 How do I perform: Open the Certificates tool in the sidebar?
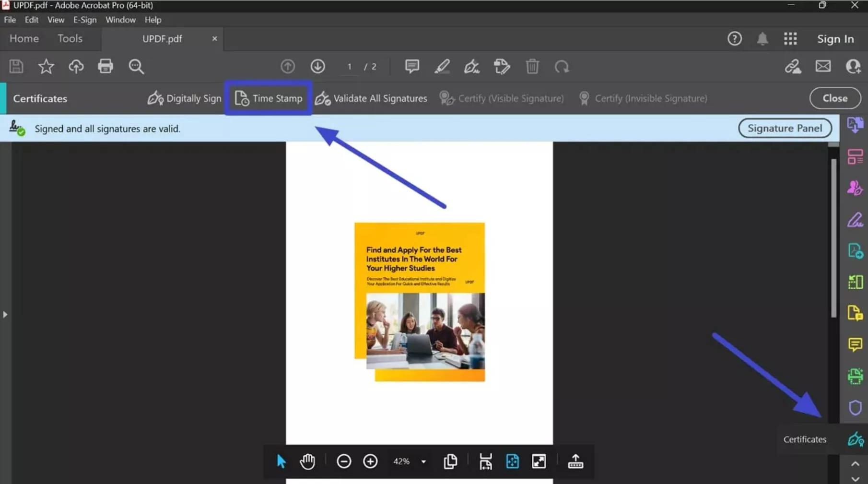pyautogui.click(x=855, y=439)
